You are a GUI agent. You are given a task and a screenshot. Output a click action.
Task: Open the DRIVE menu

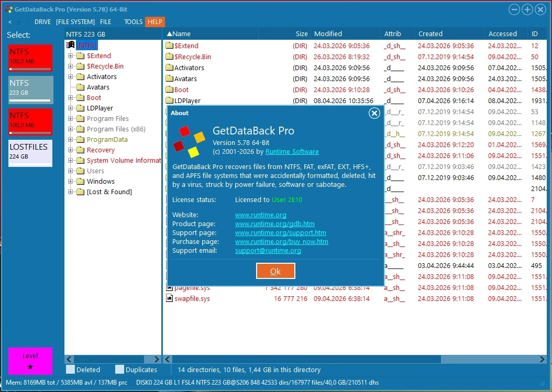pyautogui.click(x=42, y=22)
